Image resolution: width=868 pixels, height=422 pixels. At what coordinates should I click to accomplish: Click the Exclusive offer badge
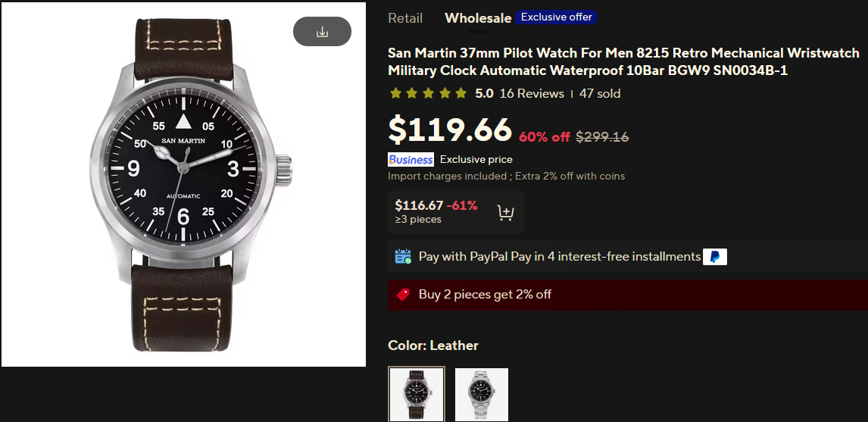coord(557,17)
